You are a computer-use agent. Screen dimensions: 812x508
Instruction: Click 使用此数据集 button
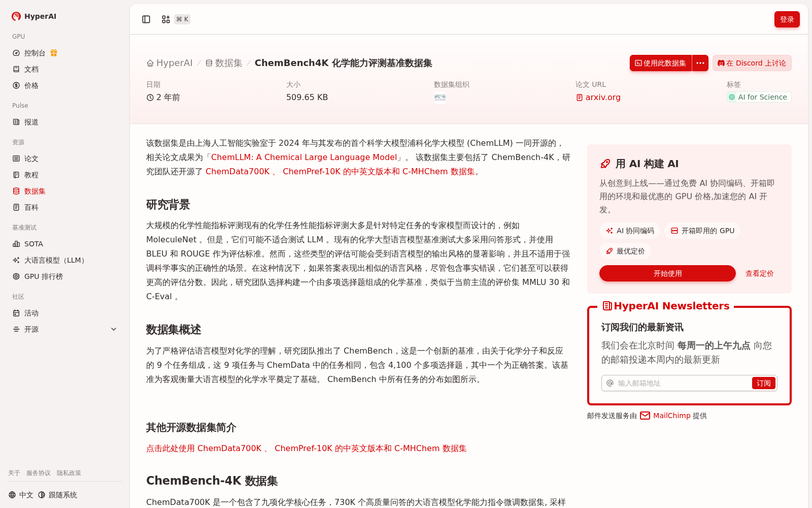click(660, 63)
